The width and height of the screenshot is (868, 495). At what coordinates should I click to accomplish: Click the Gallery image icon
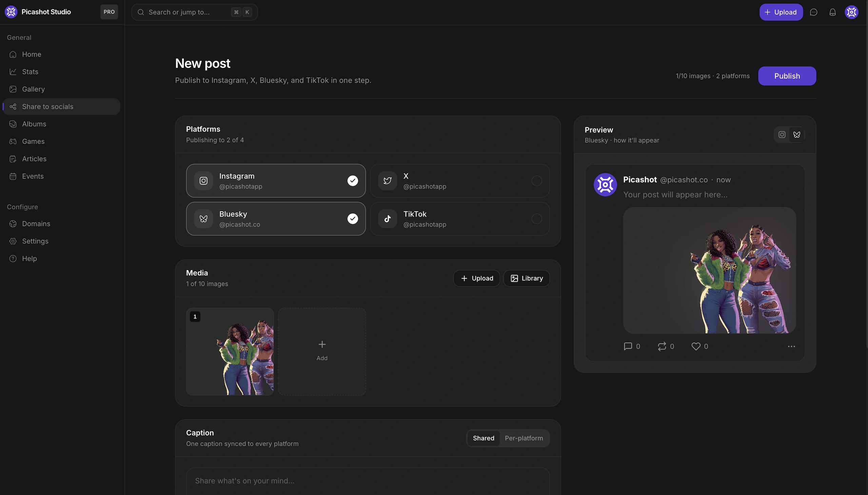13,89
